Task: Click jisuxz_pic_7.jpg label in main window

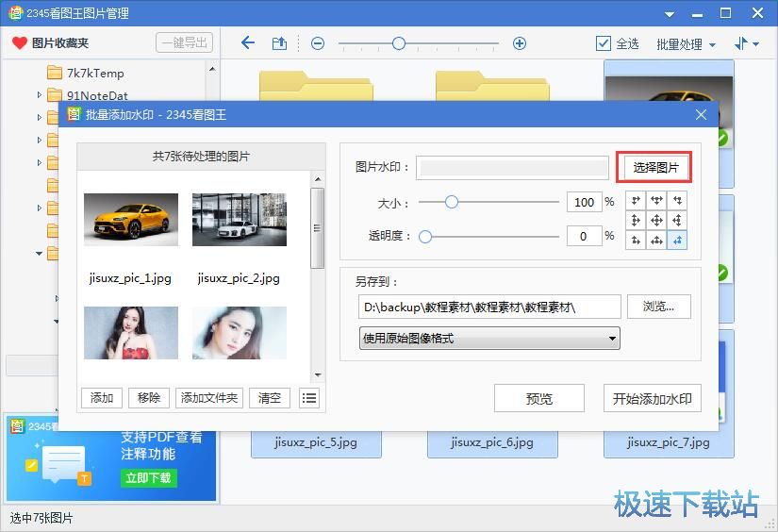Action: [669, 442]
